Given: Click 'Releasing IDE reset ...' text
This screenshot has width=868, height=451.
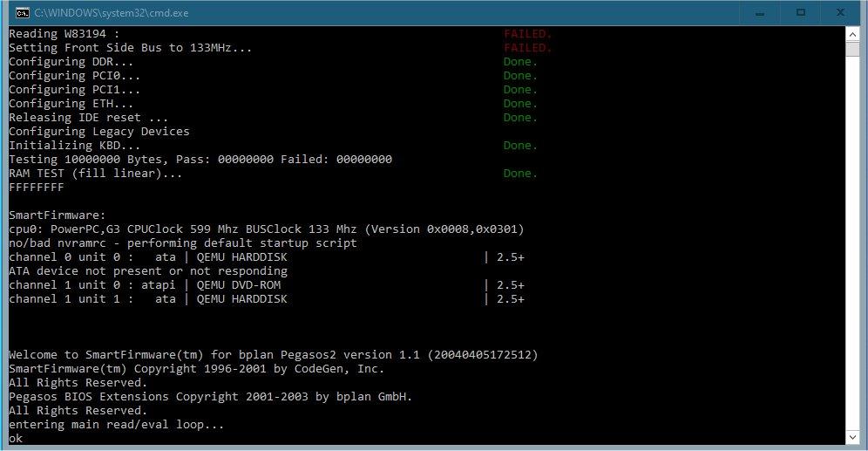Looking at the screenshot, I should pos(88,118).
